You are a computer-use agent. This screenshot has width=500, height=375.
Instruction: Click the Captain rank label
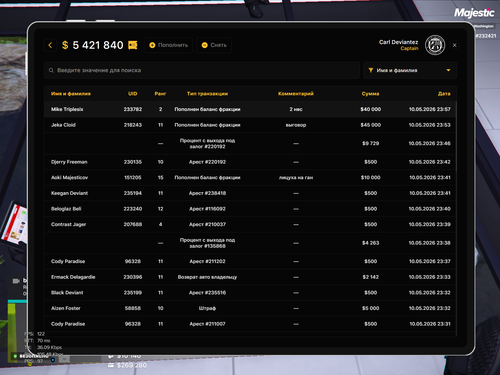409,49
